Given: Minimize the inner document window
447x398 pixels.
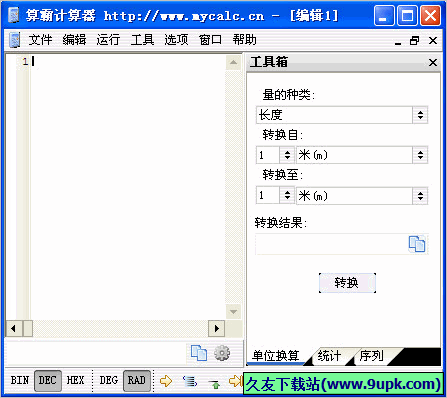Looking at the screenshot, I should tap(398, 42).
